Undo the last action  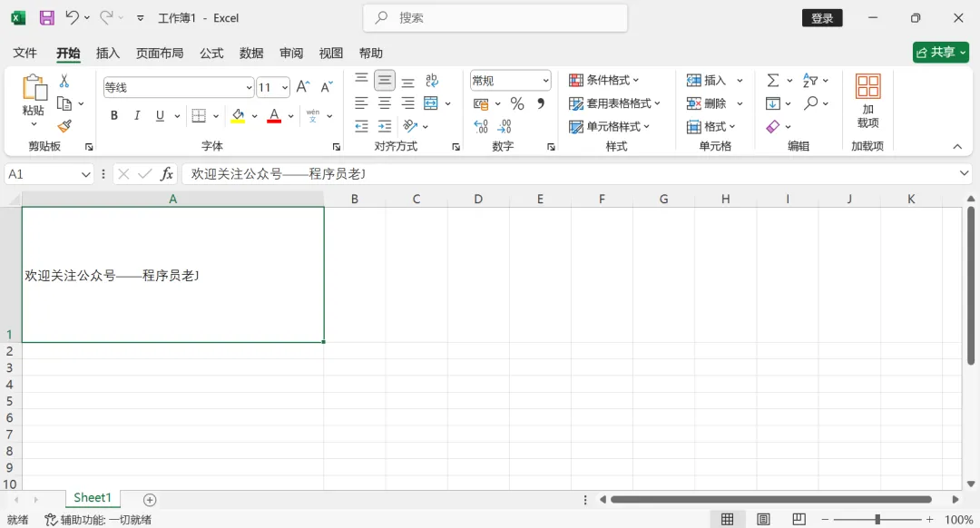click(72, 17)
